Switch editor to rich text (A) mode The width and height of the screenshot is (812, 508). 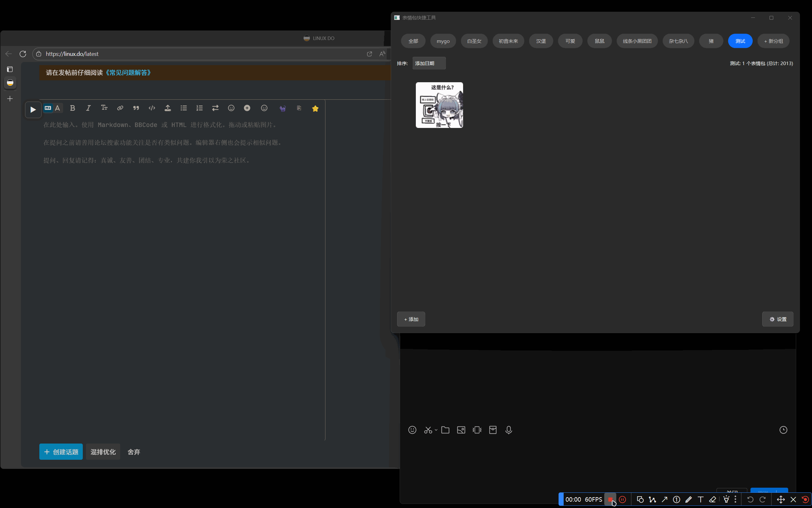pyautogui.click(x=58, y=108)
